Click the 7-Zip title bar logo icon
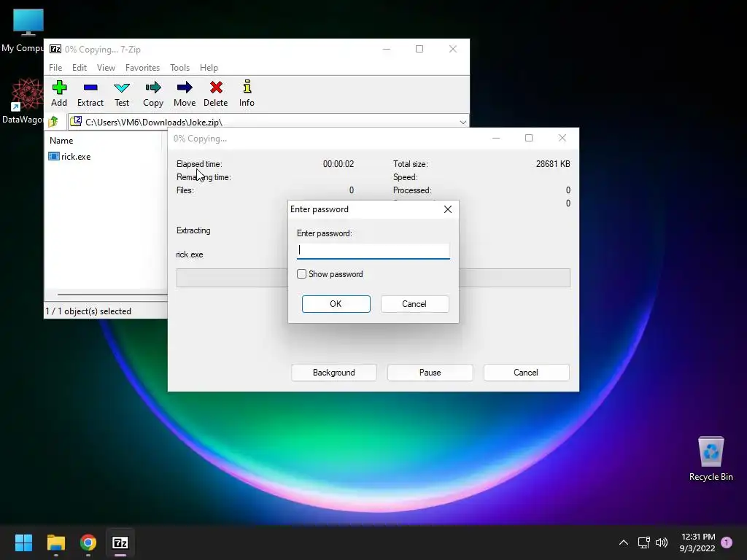747x560 pixels. 55,49
